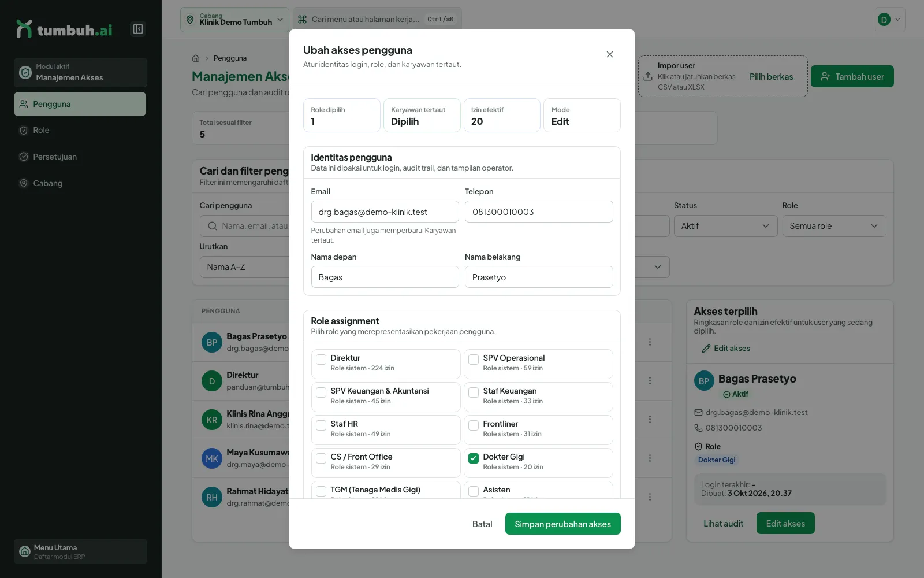924x578 pixels.
Task: Click Batal to cancel the dialog
Action: click(482, 524)
